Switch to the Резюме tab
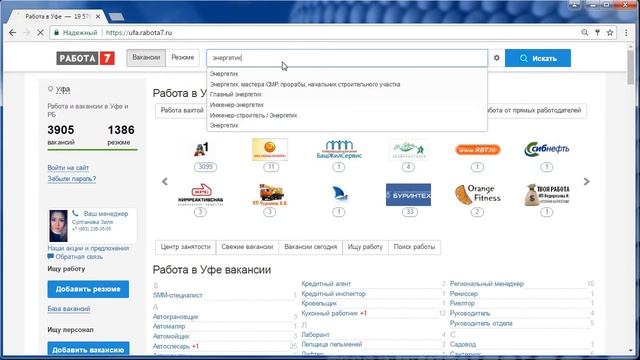 tap(182, 58)
